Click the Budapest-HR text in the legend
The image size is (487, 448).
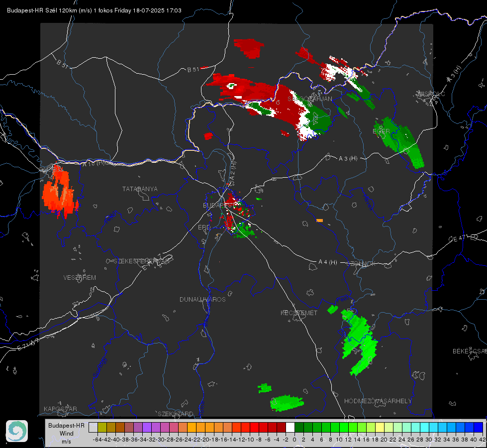click(x=66, y=425)
